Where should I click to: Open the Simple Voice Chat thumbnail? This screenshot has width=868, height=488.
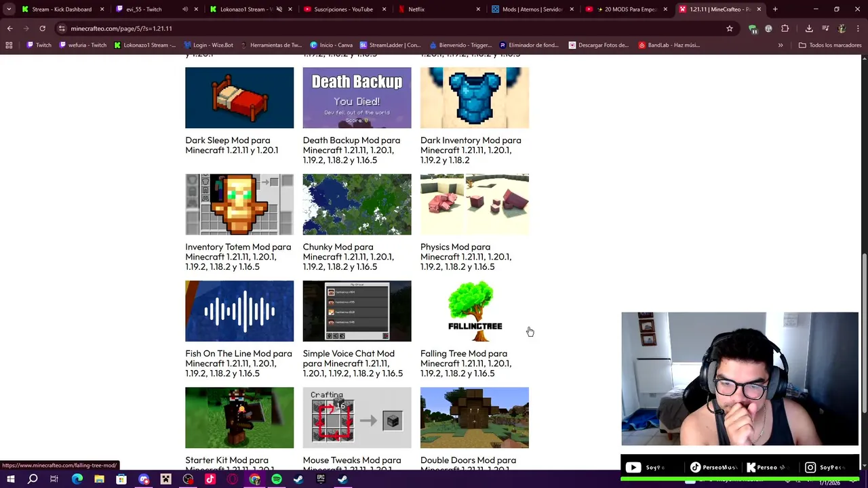(x=357, y=311)
